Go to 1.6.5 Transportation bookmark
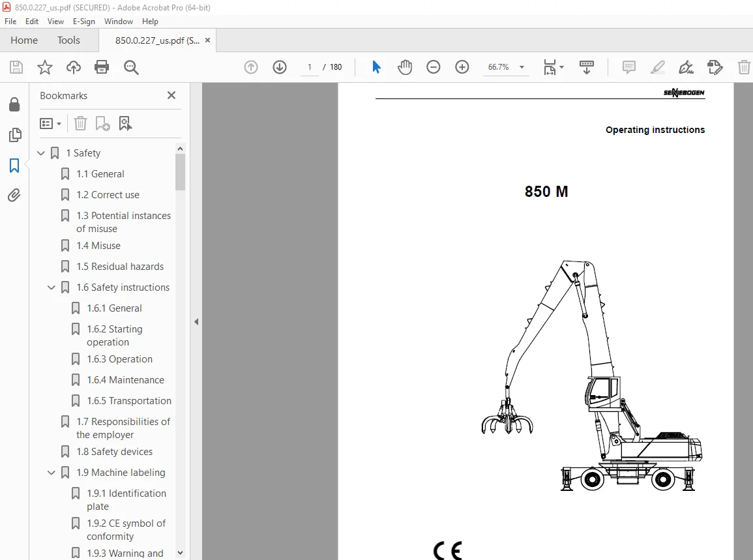 tap(128, 401)
